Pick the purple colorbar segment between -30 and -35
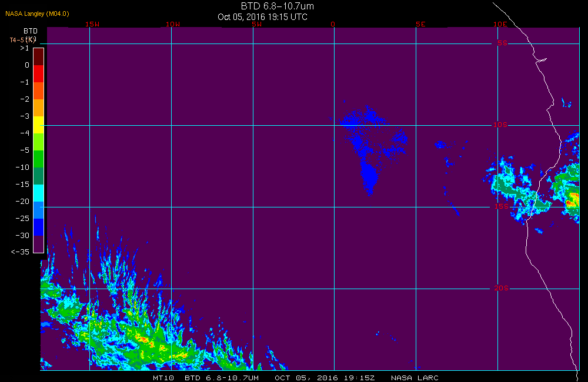The image size is (588, 382). [x=39, y=244]
